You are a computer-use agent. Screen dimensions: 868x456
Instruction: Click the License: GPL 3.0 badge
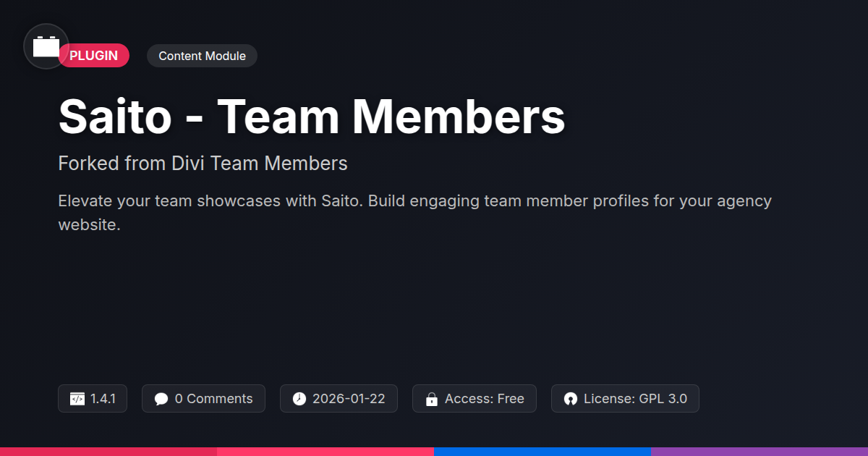pyautogui.click(x=625, y=399)
